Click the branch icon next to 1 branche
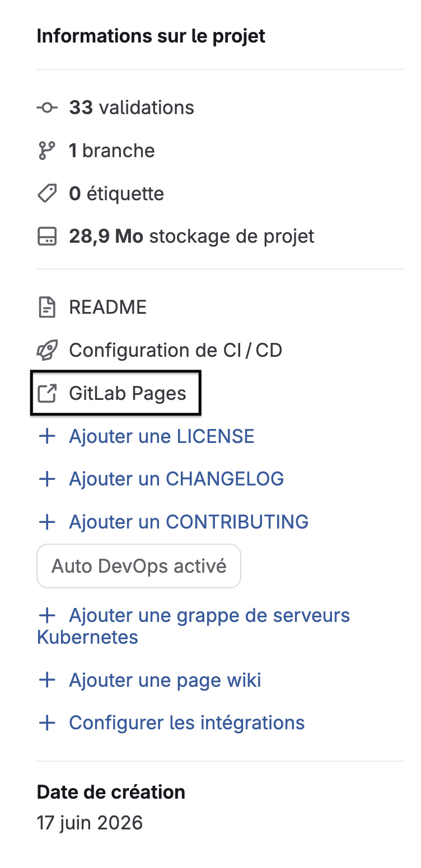 [x=47, y=150]
